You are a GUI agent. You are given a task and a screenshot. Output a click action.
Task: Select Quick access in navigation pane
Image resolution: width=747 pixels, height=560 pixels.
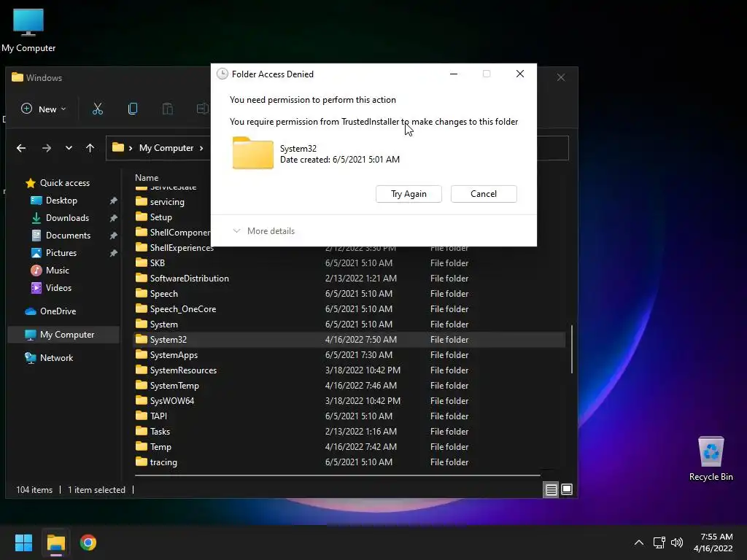pyautogui.click(x=65, y=183)
